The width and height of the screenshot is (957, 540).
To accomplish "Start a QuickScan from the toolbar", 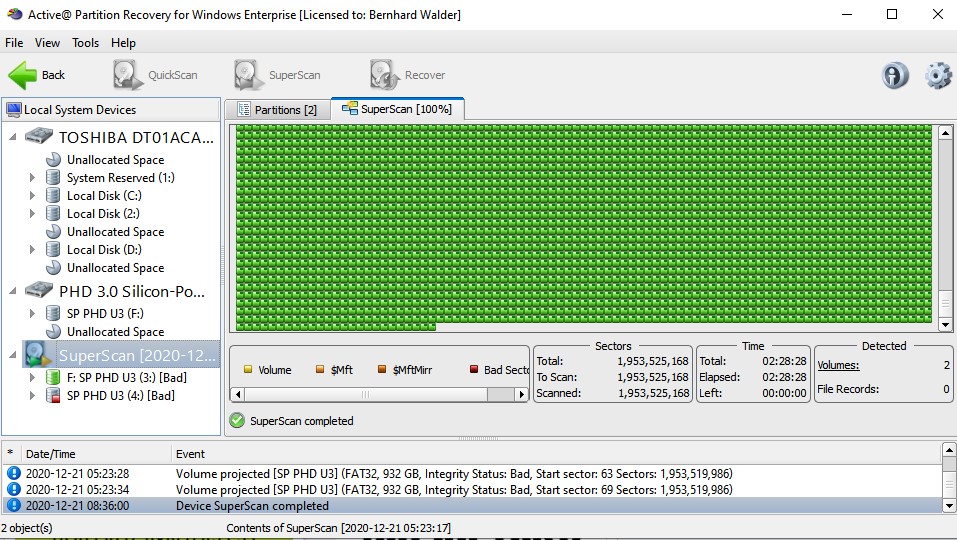I will click(155, 75).
